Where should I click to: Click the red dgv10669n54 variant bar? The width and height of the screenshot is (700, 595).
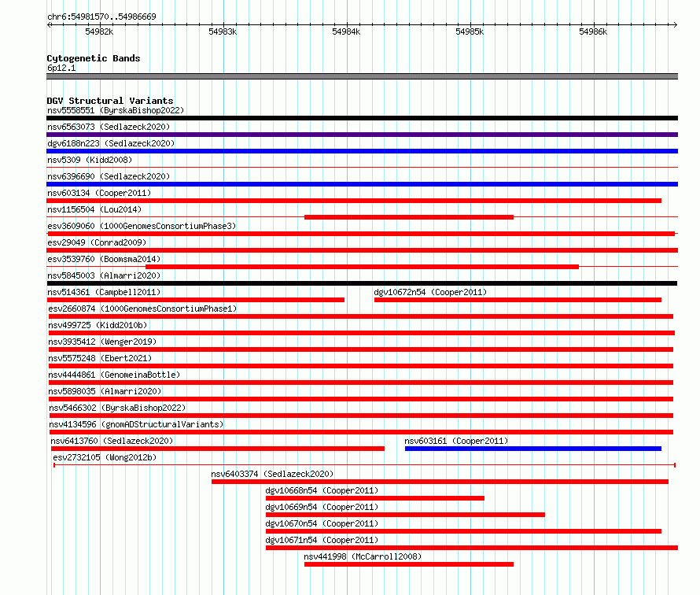point(405,515)
